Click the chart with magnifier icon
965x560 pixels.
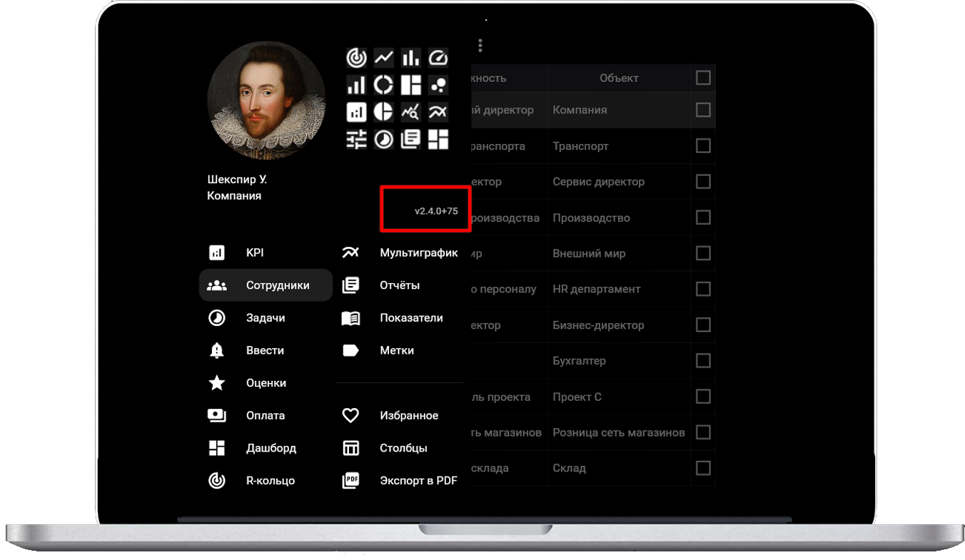pos(410,112)
